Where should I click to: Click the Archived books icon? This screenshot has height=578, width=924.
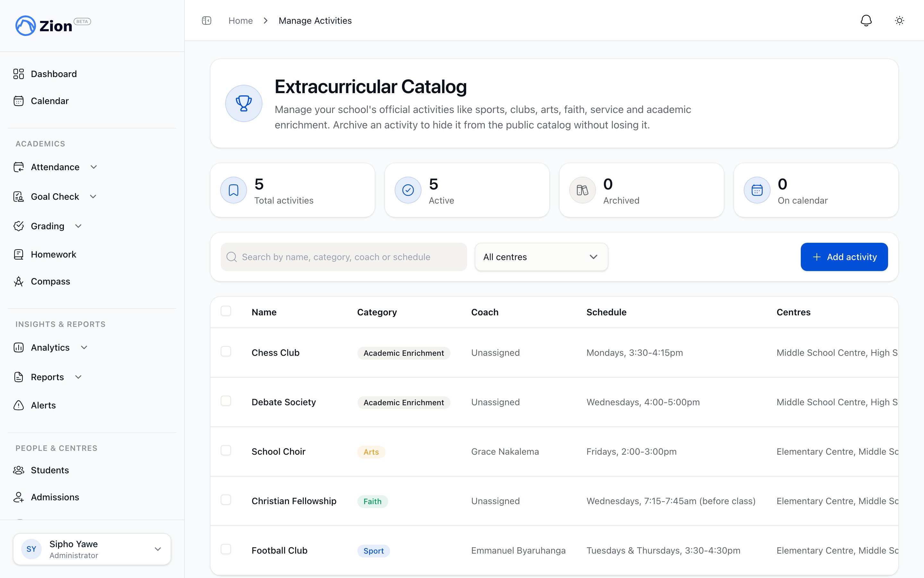tap(582, 190)
